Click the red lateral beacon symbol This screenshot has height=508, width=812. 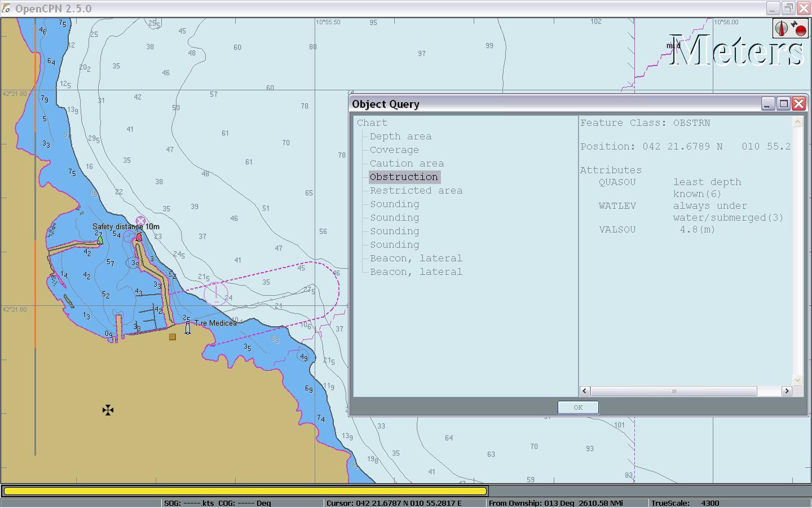tap(139, 237)
